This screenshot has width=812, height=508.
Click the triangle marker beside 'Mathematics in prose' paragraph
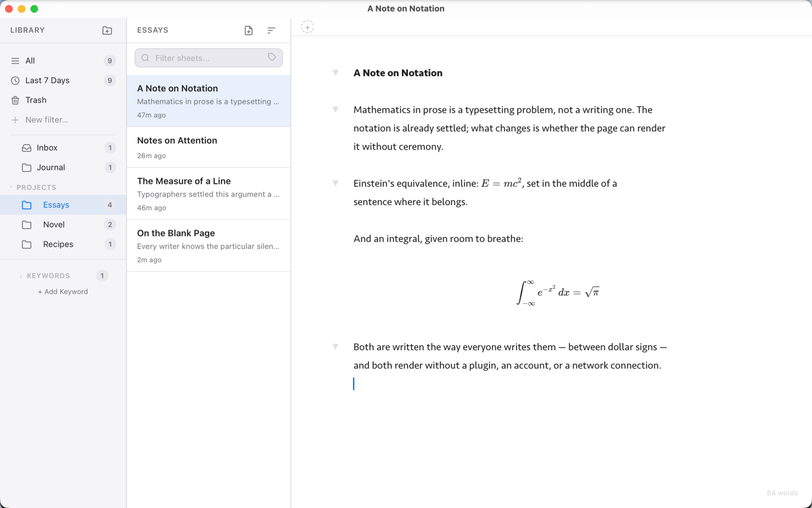click(335, 109)
